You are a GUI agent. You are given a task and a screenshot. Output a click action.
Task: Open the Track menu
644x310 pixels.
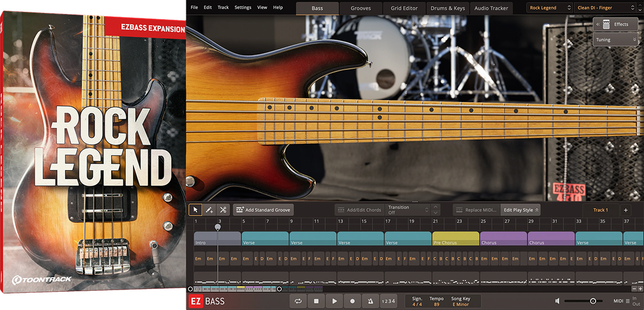click(223, 8)
